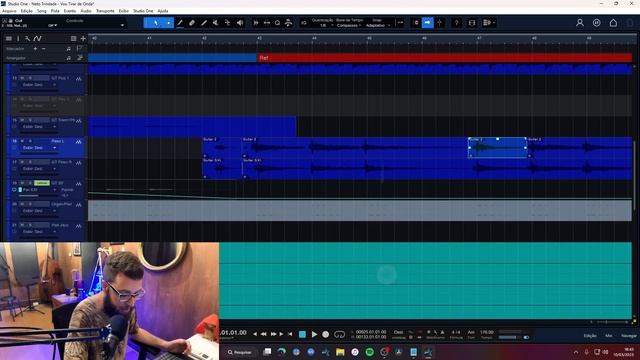Click the Stop button in transport
The width and height of the screenshot is (640, 360).
(x=302, y=334)
